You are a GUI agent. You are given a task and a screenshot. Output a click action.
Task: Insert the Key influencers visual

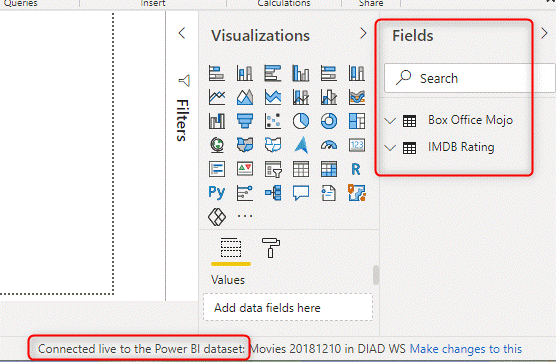245,193
